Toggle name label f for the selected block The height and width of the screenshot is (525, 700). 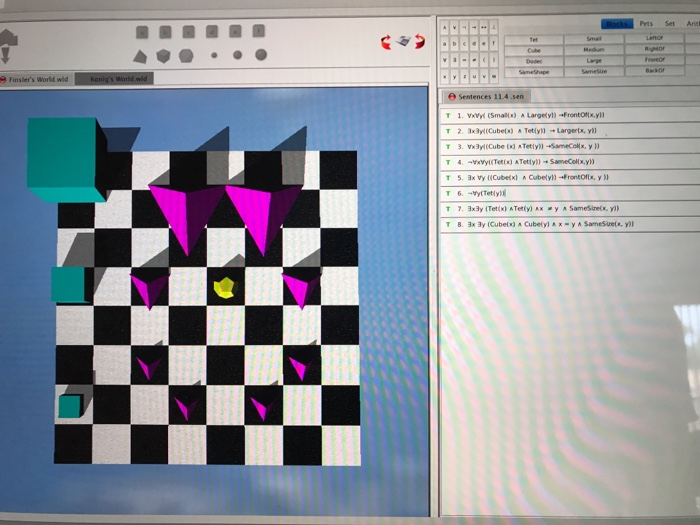[258, 30]
